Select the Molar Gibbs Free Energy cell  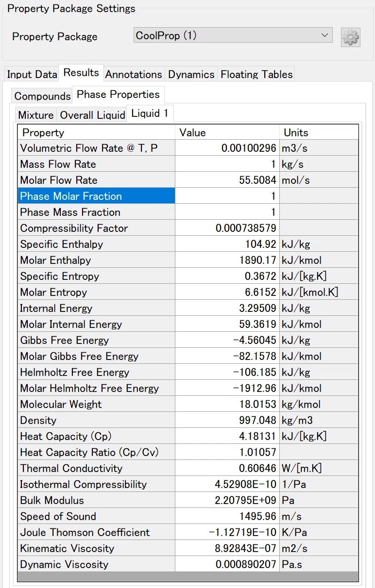point(96,356)
